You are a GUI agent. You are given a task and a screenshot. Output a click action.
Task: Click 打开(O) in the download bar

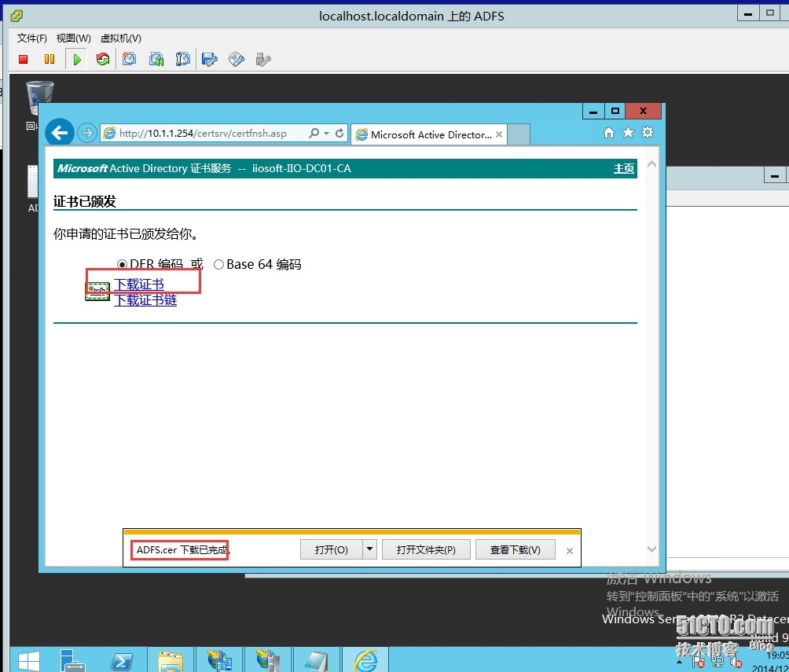332,549
